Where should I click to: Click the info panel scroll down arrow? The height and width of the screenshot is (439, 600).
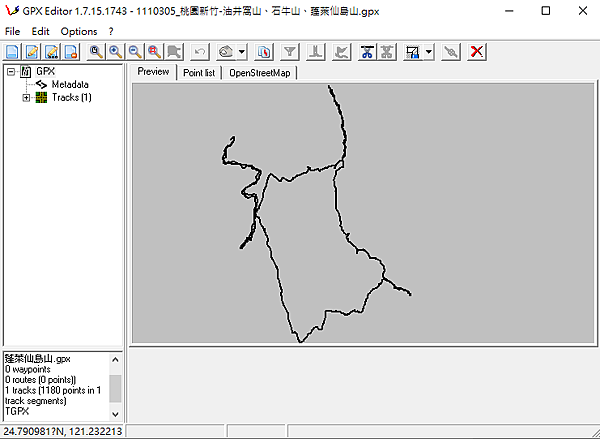click(x=115, y=414)
